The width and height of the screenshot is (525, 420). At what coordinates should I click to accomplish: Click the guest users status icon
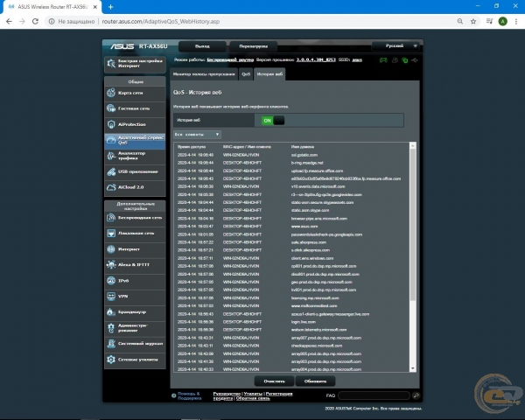click(x=395, y=60)
